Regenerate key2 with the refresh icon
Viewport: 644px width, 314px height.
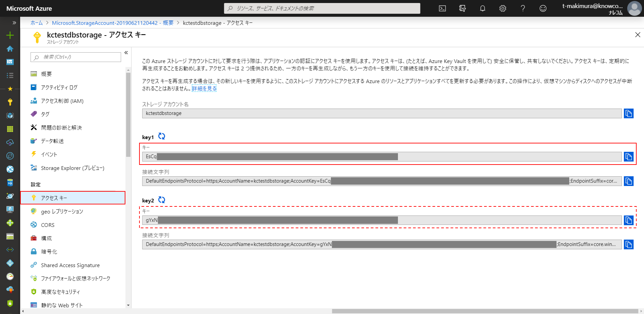pyautogui.click(x=162, y=199)
